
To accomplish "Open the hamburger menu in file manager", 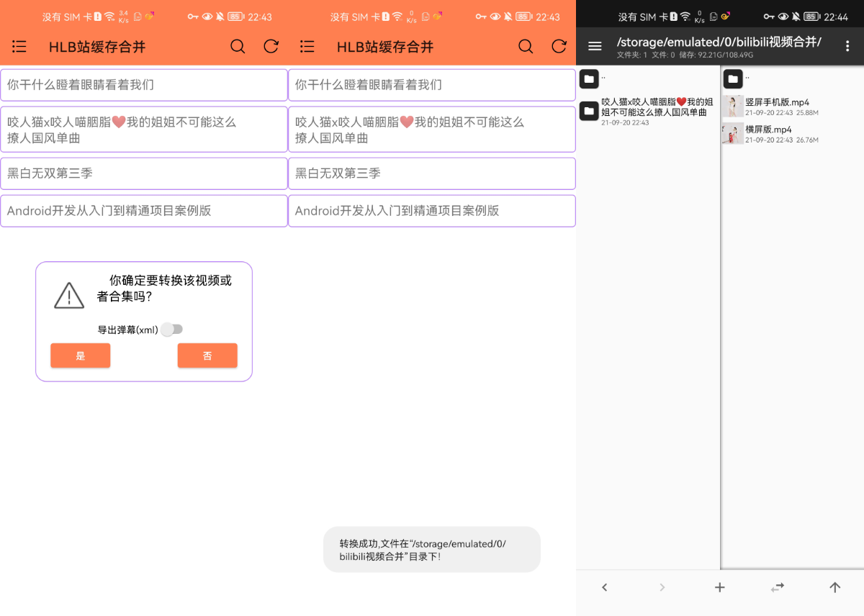I will pos(595,46).
